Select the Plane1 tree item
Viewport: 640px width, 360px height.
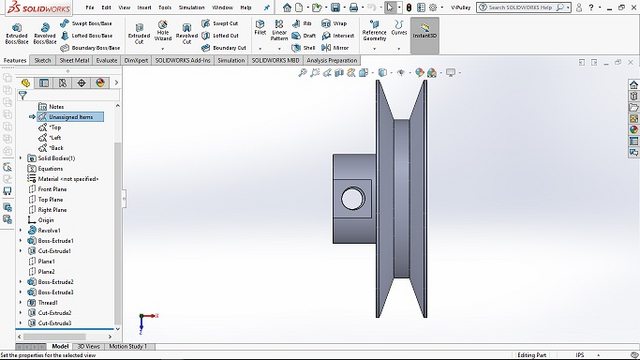(42, 261)
